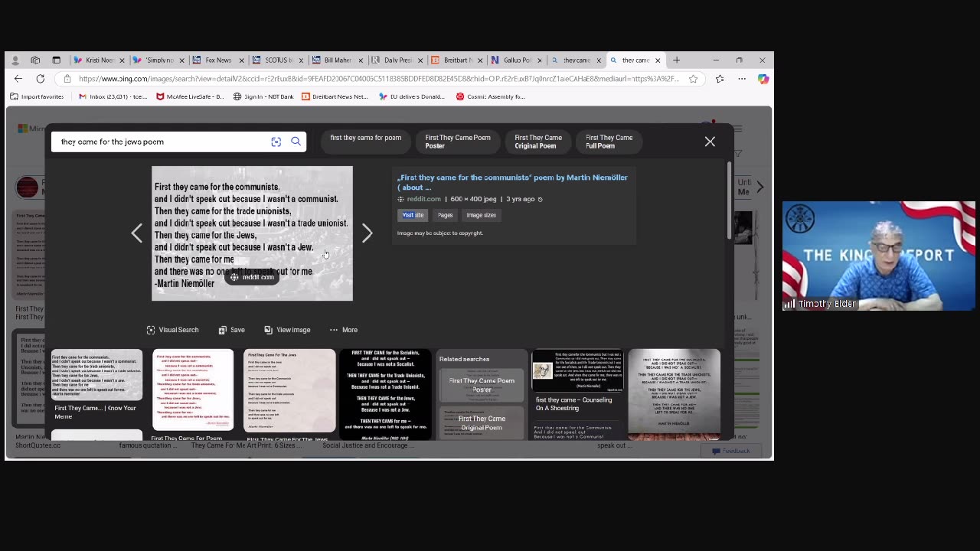Image resolution: width=980 pixels, height=551 pixels.
Task: Open browser Settings and more menu
Action: pyautogui.click(x=742, y=79)
